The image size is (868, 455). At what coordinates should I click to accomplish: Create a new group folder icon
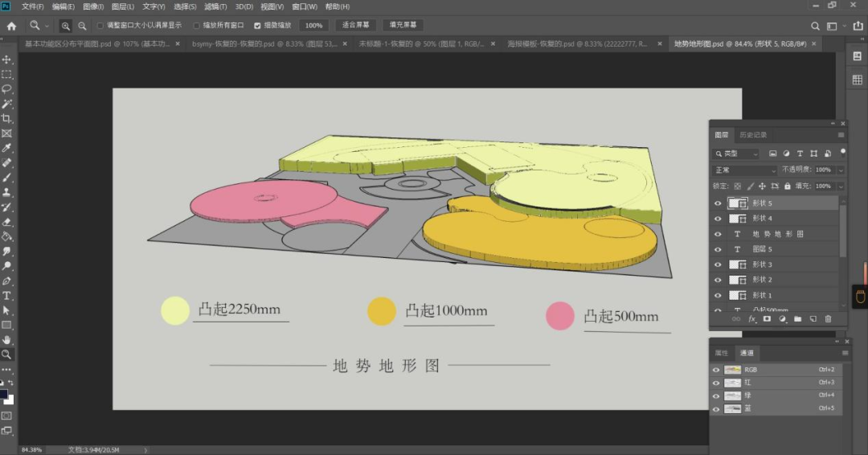798,319
